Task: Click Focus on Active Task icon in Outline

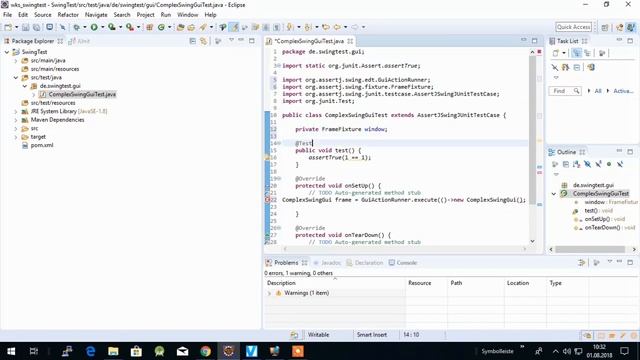Action: point(555,164)
